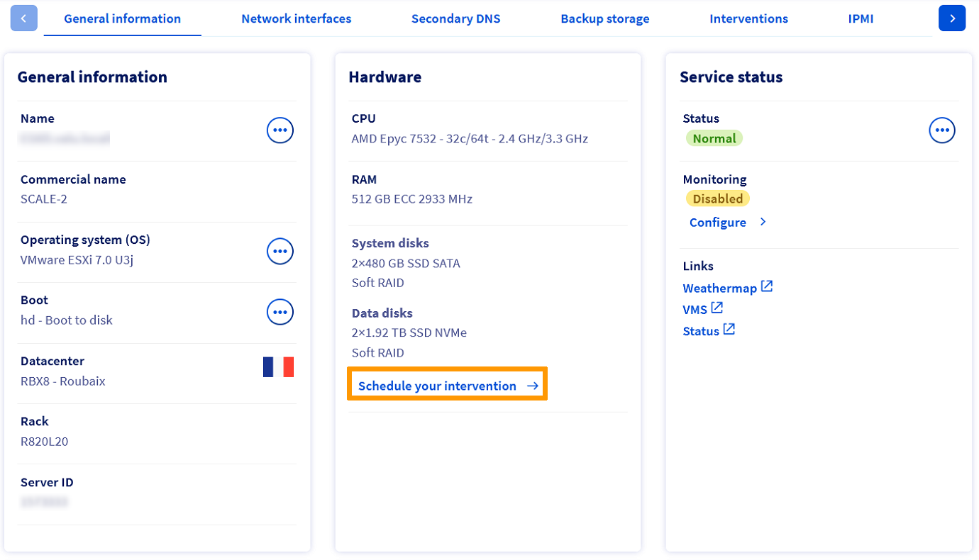Click the French flag datacenter icon
The height and width of the screenshot is (560, 979).
click(x=278, y=367)
